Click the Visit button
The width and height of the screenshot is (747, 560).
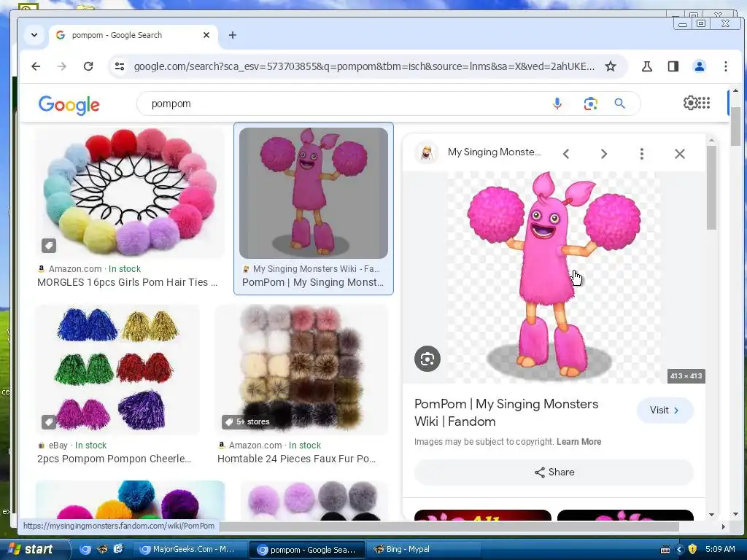point(665,411)
